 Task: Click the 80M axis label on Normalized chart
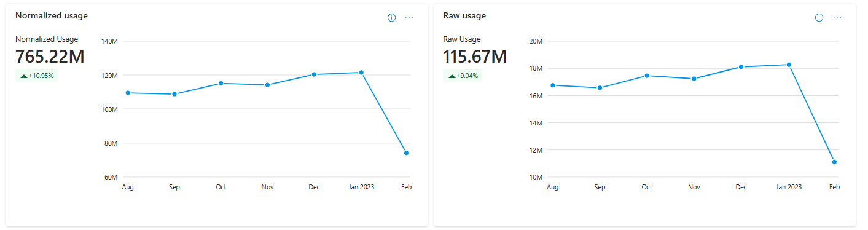pyautogui.click(x=111, y=143)
